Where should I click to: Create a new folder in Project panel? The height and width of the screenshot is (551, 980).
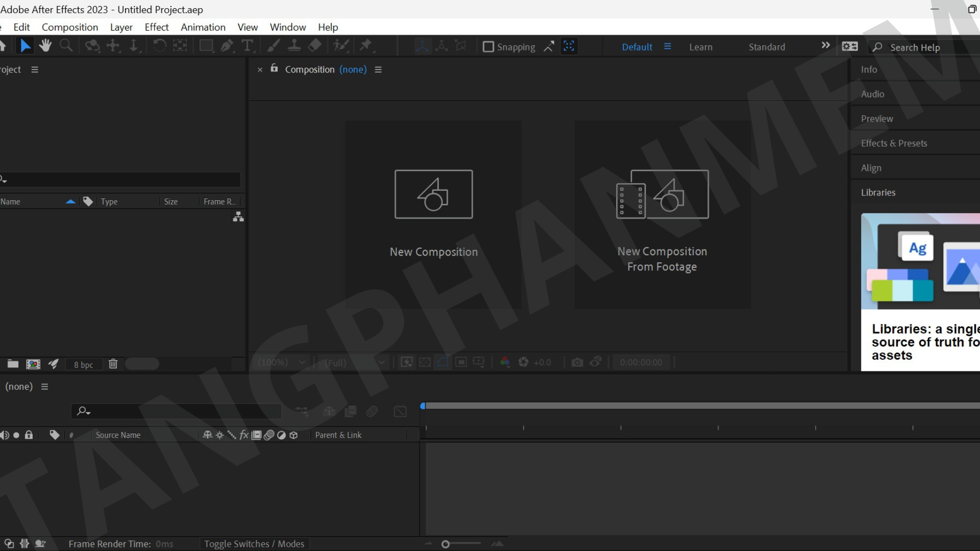(13, 364)
